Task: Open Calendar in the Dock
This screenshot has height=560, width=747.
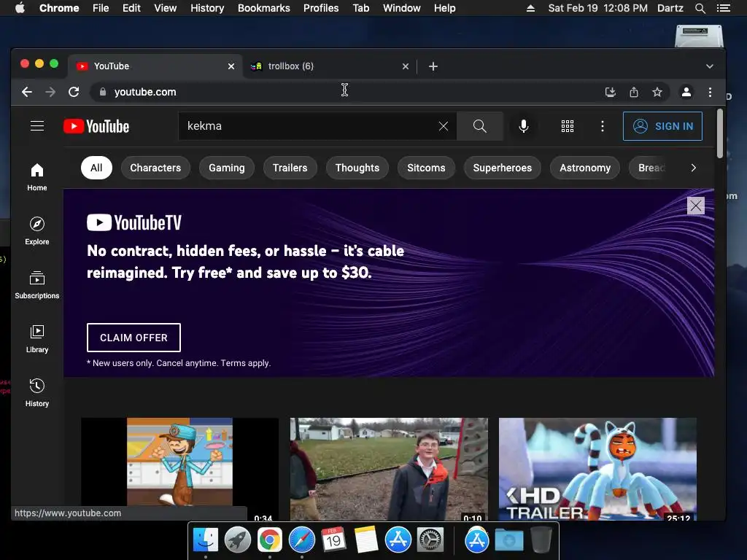Action: coord(333,540)
